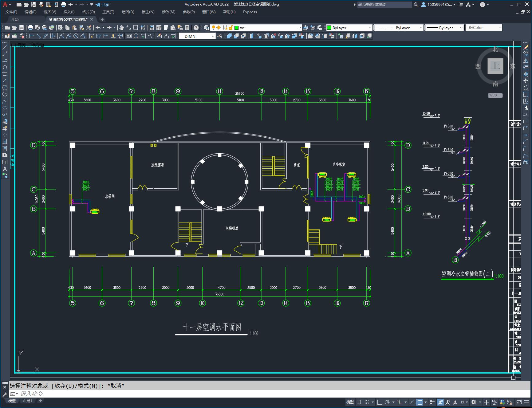Screen dimensions: 532x408
Task: Open the ByColor plot style dropdown
Action: click(484, 28)
